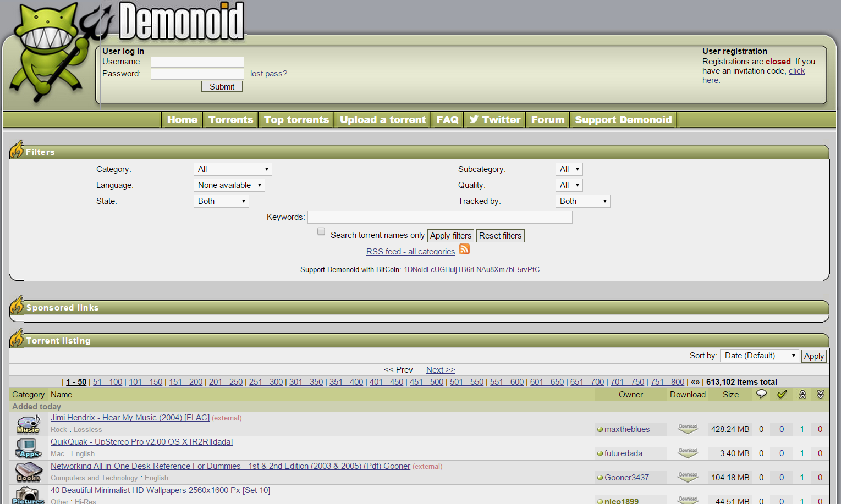Open the FAQ menu item
Image resolution: width=841 pixels, height=504 pixels.
click(447, 119)
